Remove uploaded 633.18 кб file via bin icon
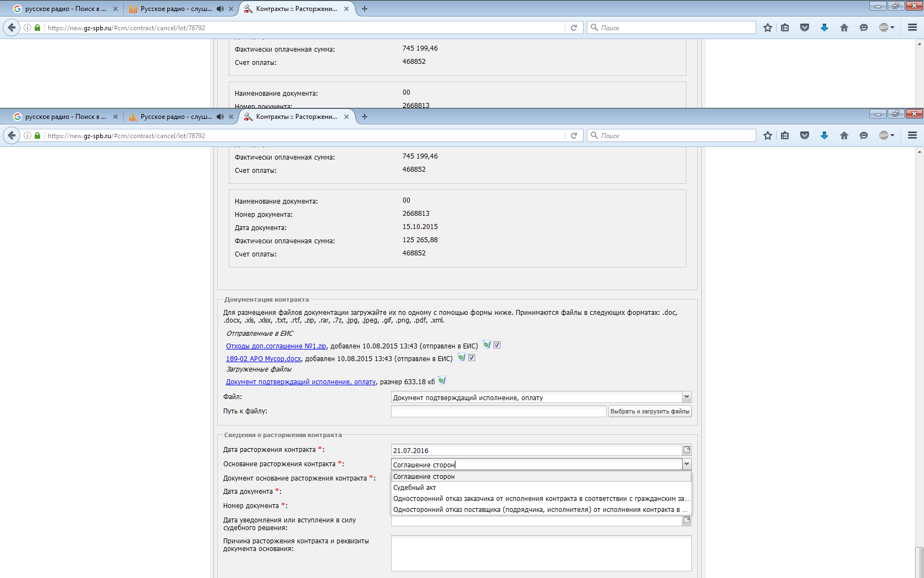Image resolution: width=924 pixels, height=578 pixels. (x=442, y=381)
